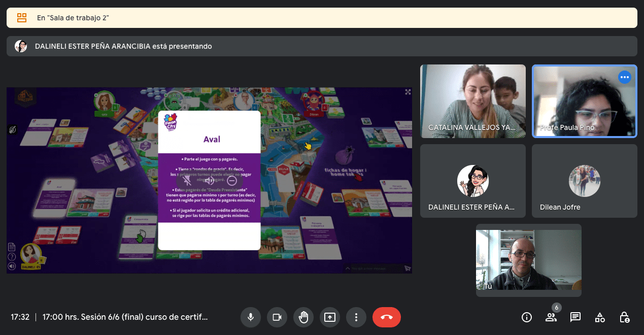Click the Present now screen-share button

coord(330,317)
